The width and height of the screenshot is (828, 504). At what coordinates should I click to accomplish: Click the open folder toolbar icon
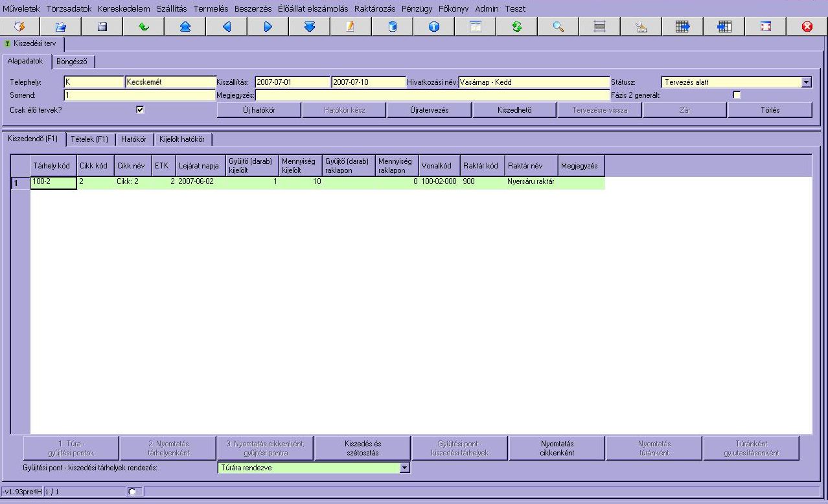tap(61, 27)
